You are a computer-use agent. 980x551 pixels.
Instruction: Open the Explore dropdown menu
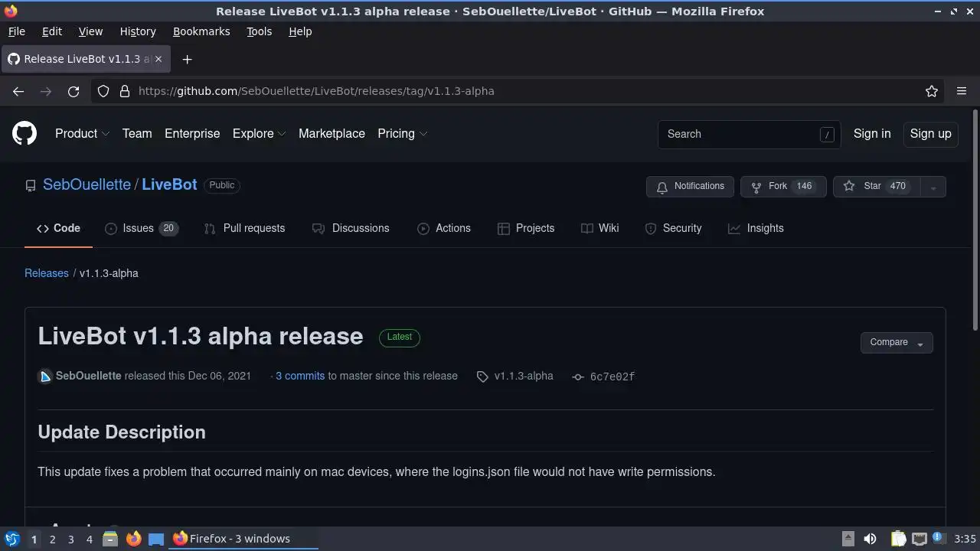click(259, 133)
